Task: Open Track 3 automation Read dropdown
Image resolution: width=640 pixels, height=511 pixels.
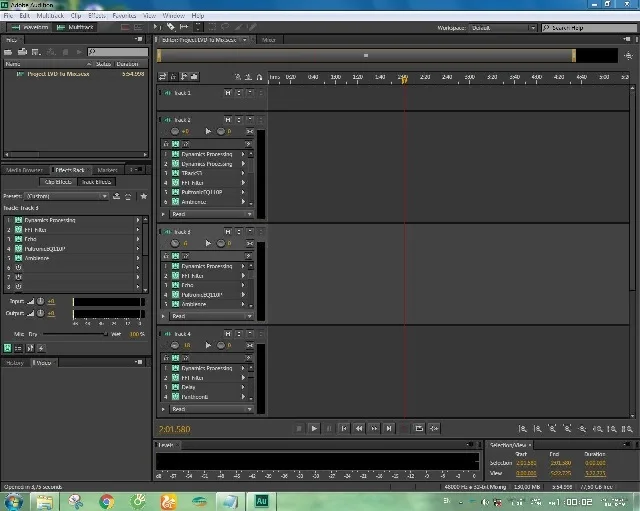Action: pos(211,316)
